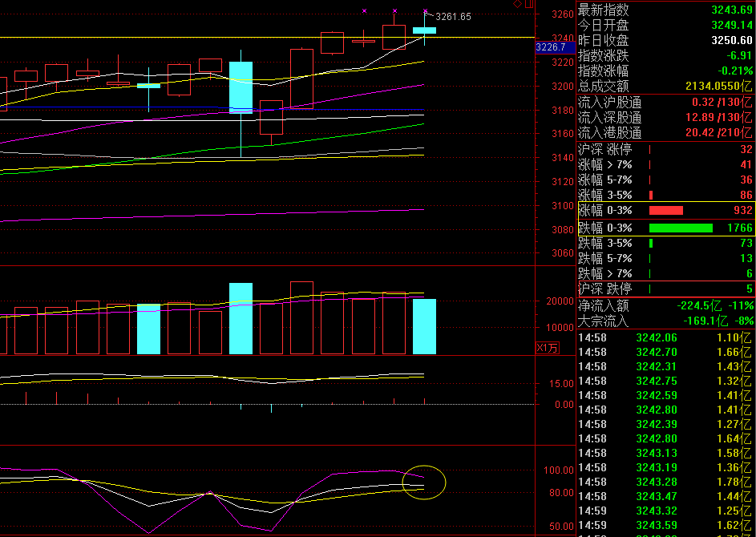Select the large cyan candlestick in the price chart
The height and width of the screenshot is (537, 756).
[x=241, y=87]
